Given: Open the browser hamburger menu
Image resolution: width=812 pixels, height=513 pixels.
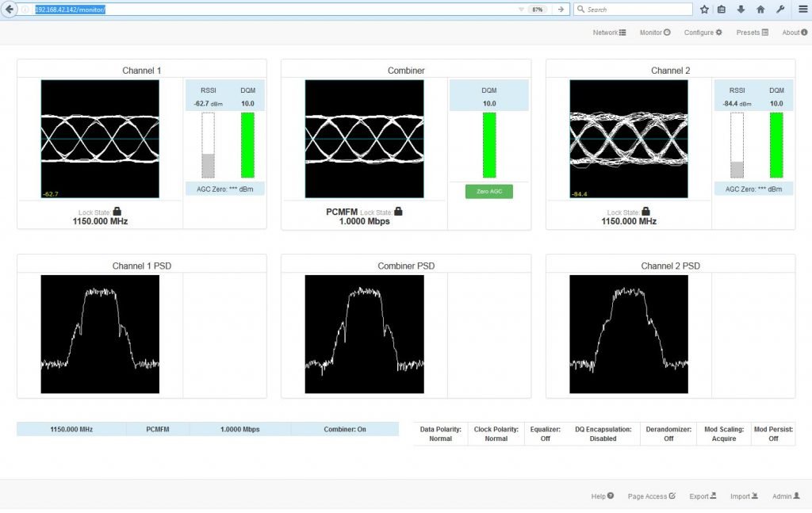Looking at the screenshot, I should pyautogui.click(x=802, y=10).
